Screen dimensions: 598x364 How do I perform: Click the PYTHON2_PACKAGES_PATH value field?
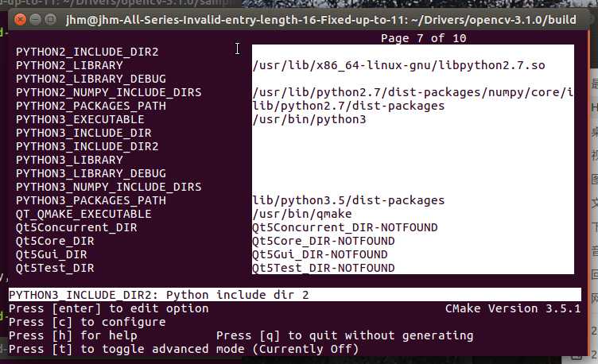point(348,106)
